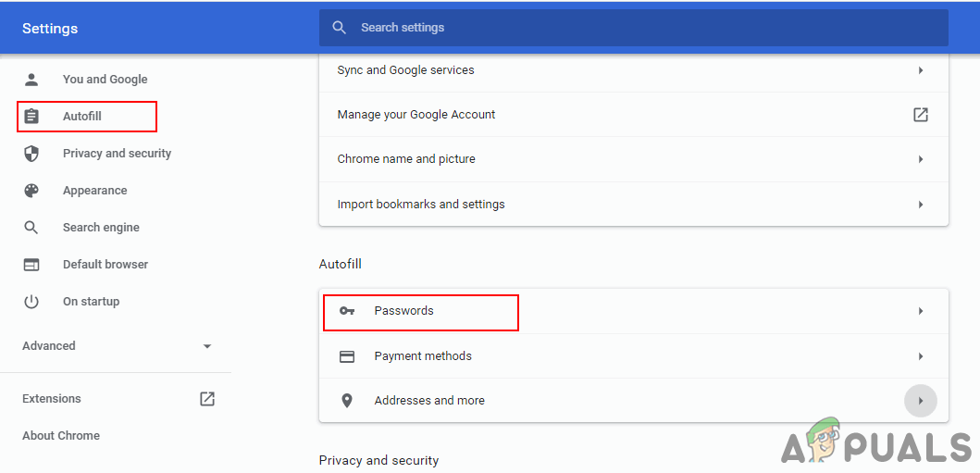Open Chrome name and picture arrow
Image resolution: width=980 pixels, height=473 pixels.
point(921,159)
